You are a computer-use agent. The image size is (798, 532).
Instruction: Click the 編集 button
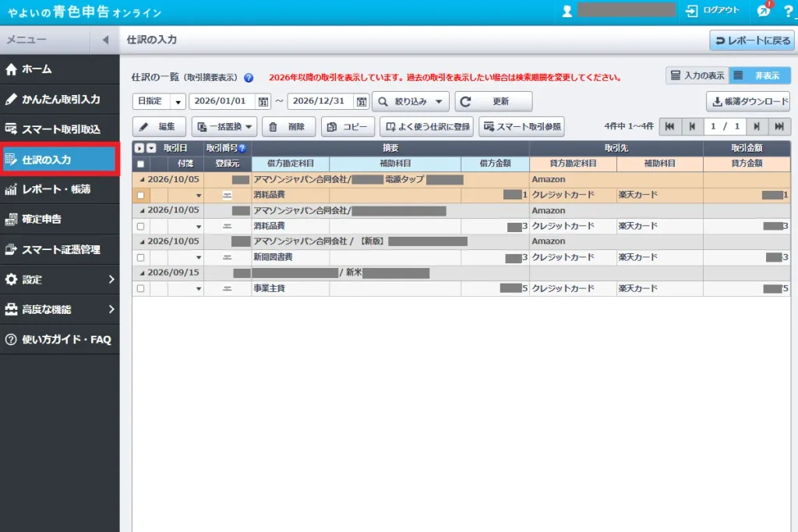(x=159, y=127)
